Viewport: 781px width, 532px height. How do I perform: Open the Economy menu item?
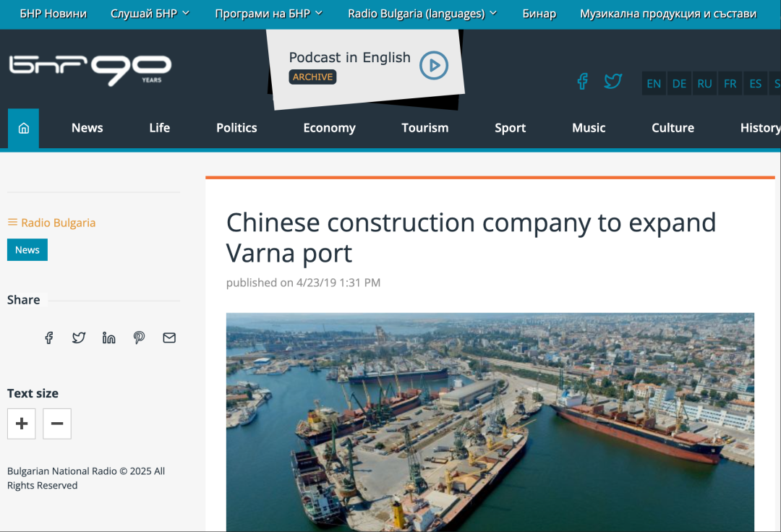[329, 128]
